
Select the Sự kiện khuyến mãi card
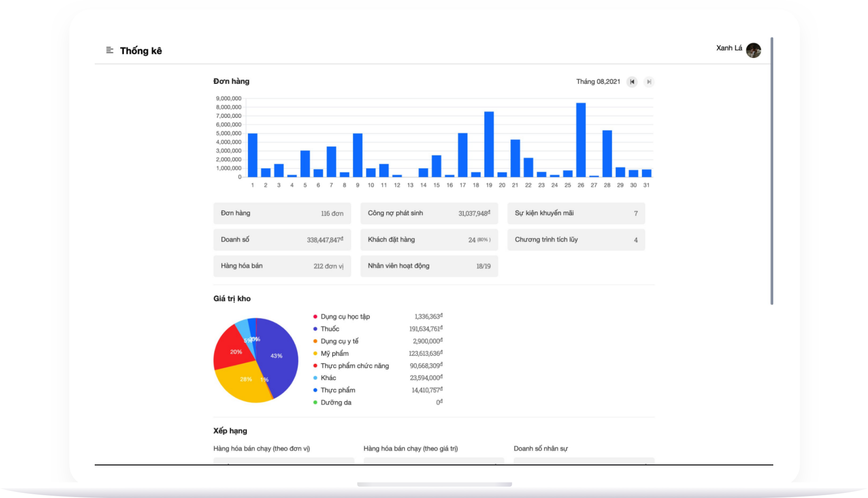click(x=576, y=213)
